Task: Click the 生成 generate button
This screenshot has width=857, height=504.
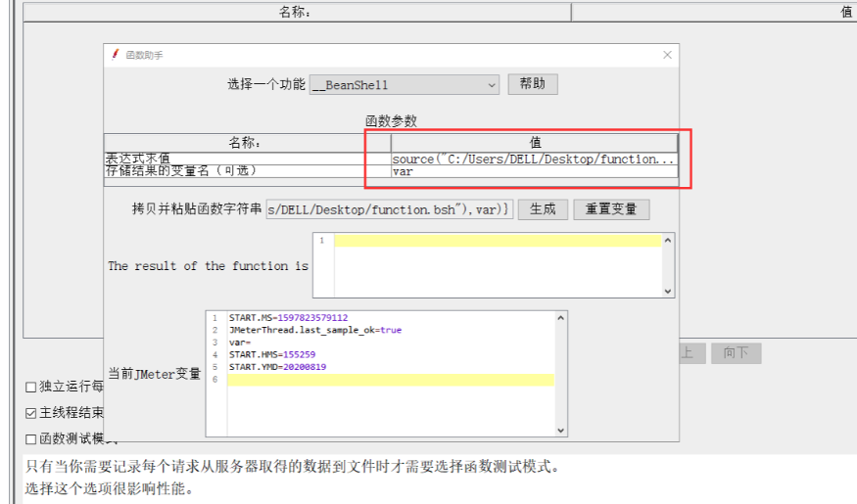Action: (x=543, y=209)
